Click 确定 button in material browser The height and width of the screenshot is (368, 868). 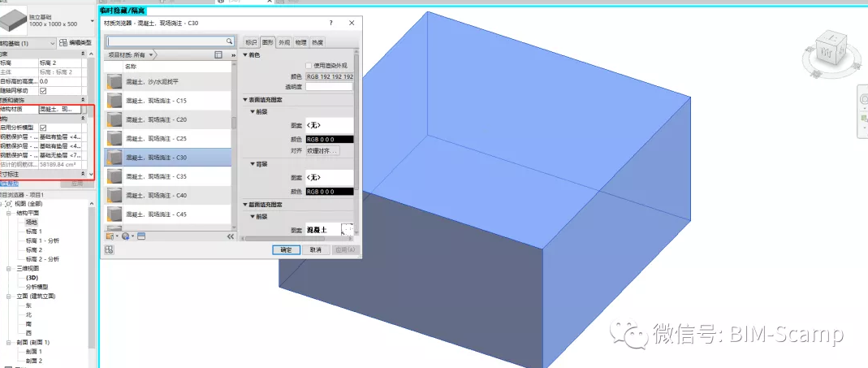tap(286, 250)
